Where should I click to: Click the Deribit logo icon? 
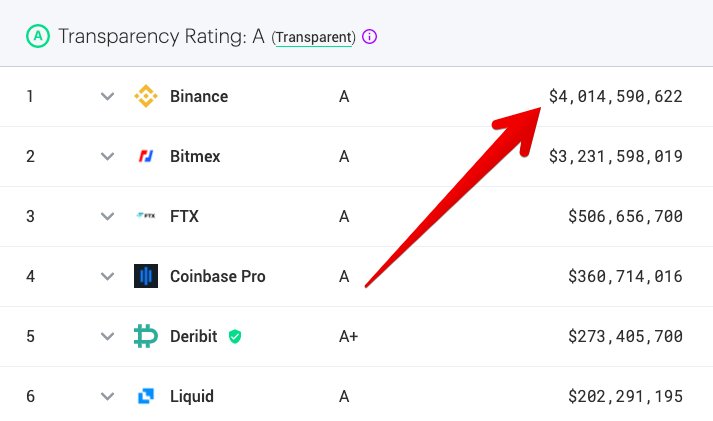pyautogui.click(x=146, y=336)
